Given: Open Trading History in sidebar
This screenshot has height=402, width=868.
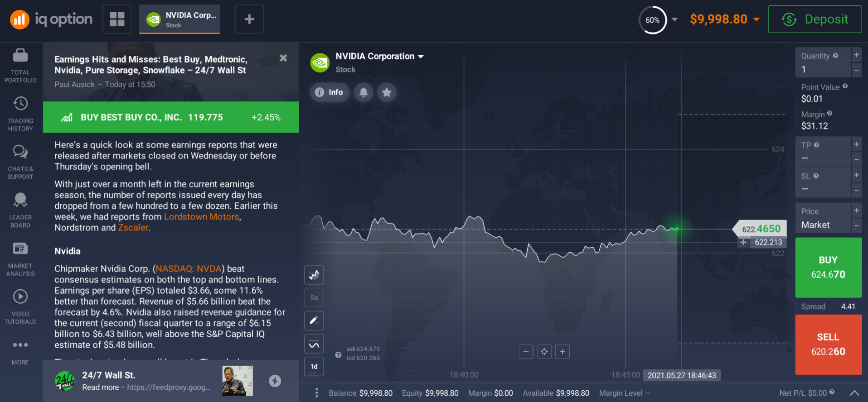Looking at the screenshot, I should point(20,114).
